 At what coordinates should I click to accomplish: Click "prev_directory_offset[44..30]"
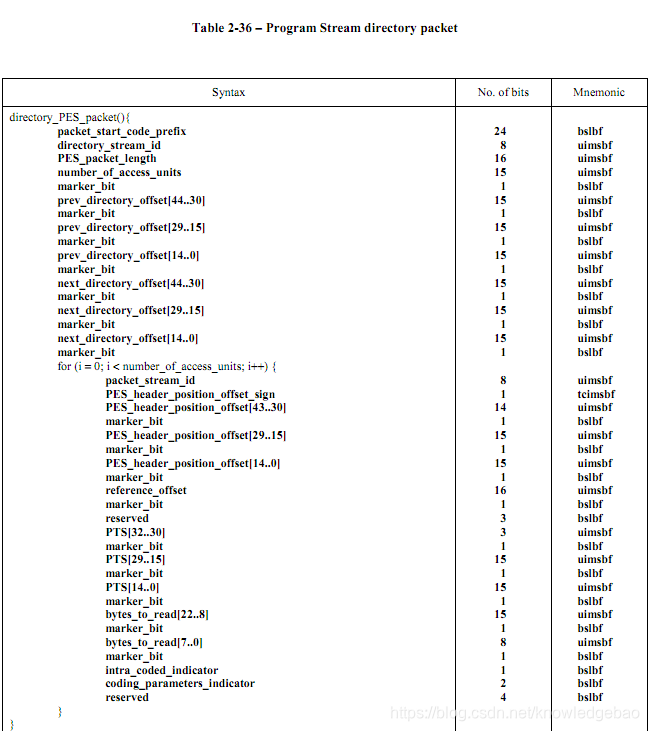131,200
